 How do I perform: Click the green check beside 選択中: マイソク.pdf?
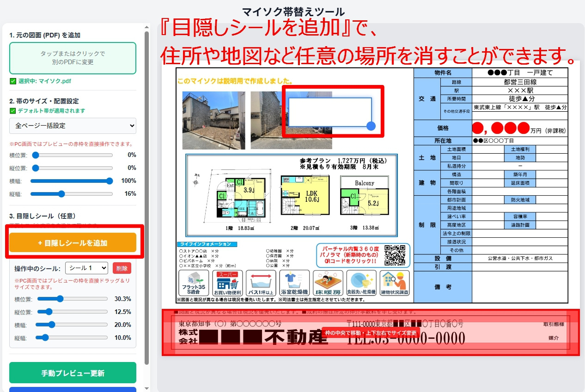click(13, 81)
